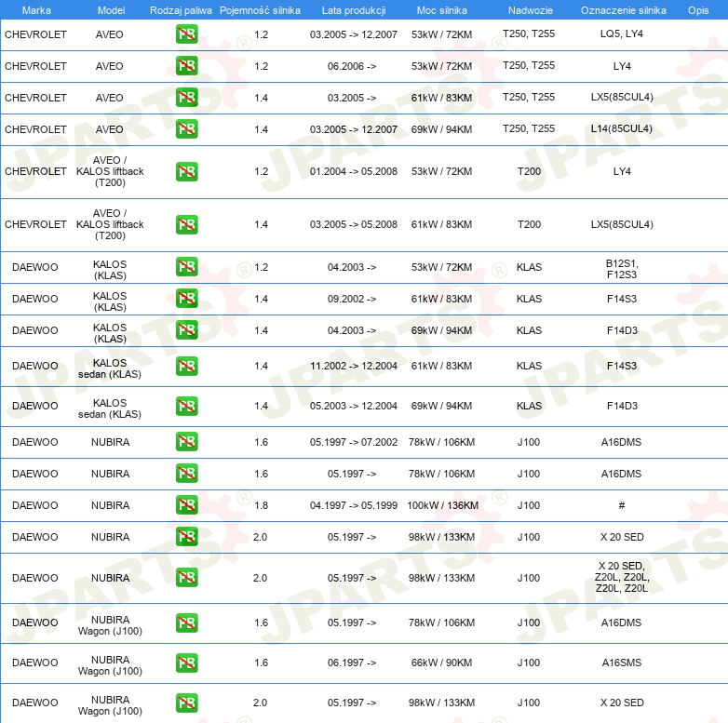Click the PB icon for Aveo/Kalos liftback LX5 row

(x=186, y=224)
